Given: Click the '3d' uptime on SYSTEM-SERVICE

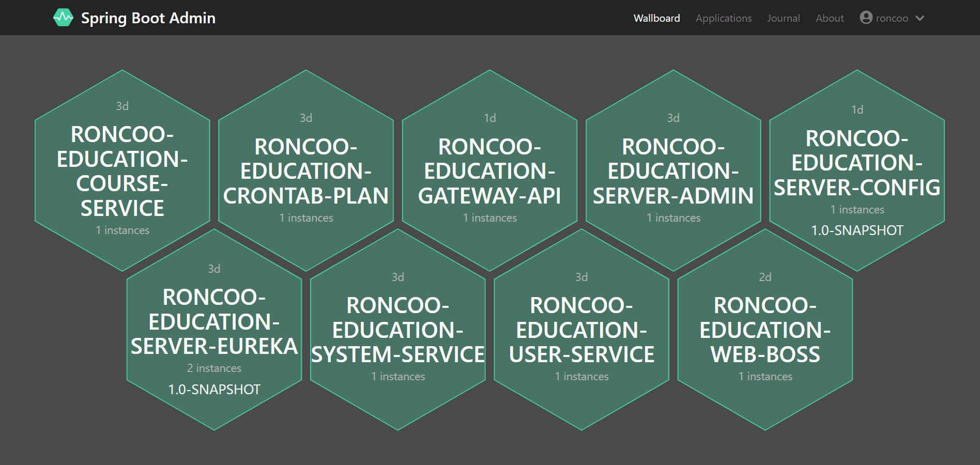Looking at the screenshot, I should (398, 277).
